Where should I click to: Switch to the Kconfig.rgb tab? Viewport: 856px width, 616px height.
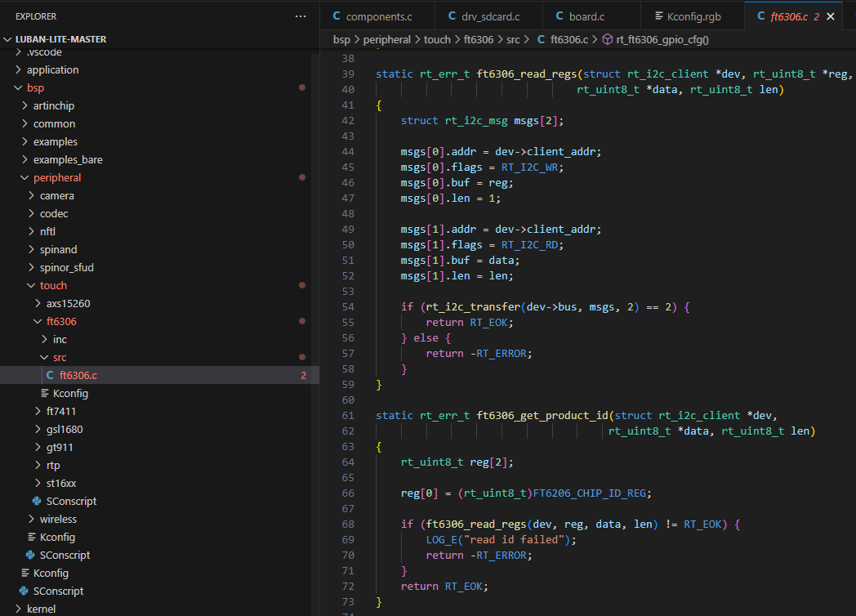[694, 16]
